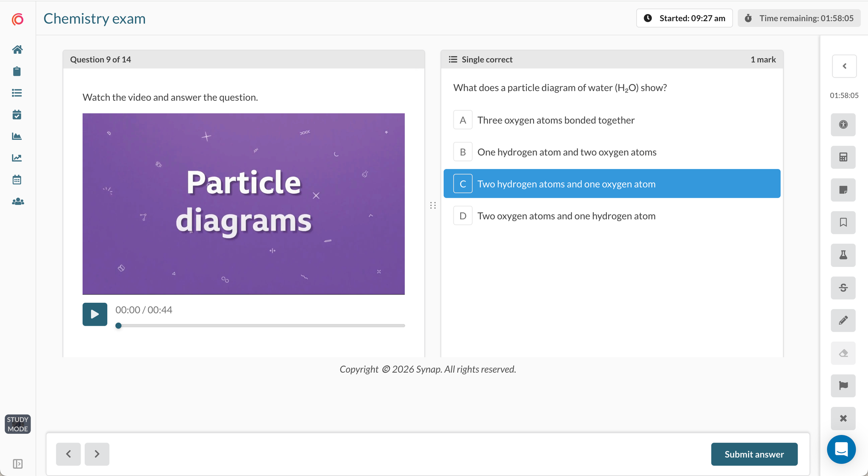Open accessibility options icon
Image resolution: width=868 pixels, height=476 pixels.
(843, 125)
